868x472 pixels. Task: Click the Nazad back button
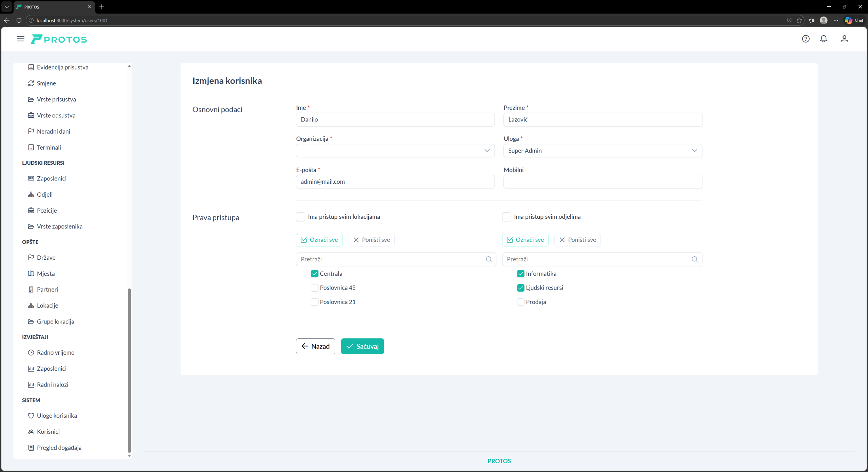pyautogui.click(x=315, y=346)
